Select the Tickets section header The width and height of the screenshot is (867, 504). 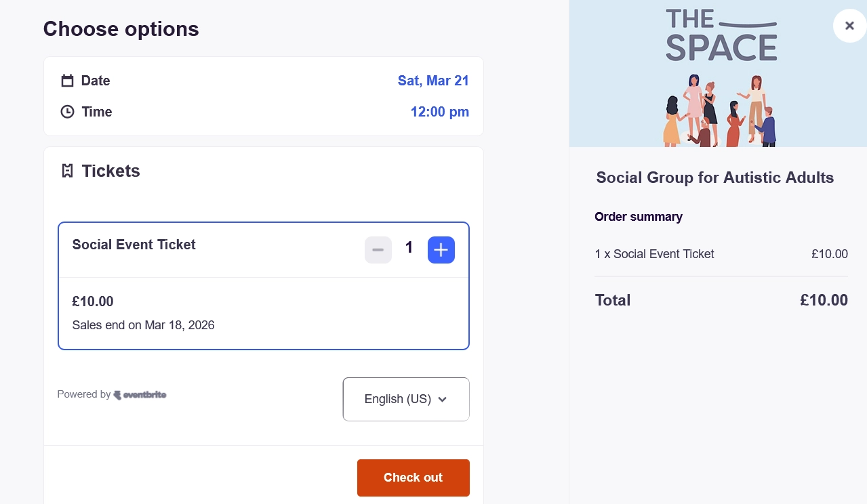coord(110,171)
